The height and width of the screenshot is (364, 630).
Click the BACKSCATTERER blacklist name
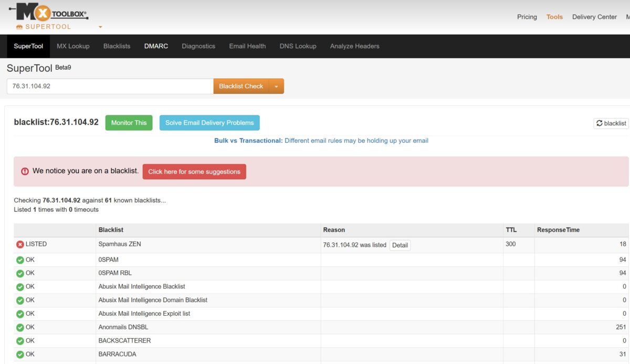pos(125,340)
